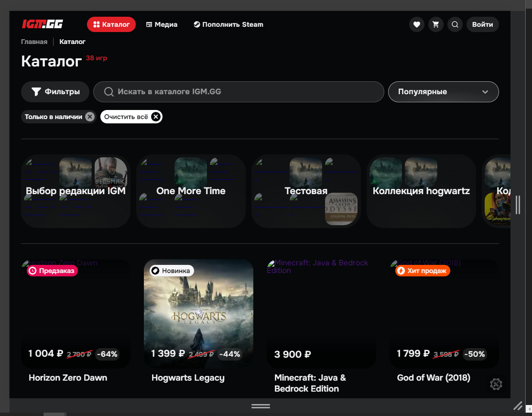
Task: Click the -50% discount label
Action: point(475,354)
